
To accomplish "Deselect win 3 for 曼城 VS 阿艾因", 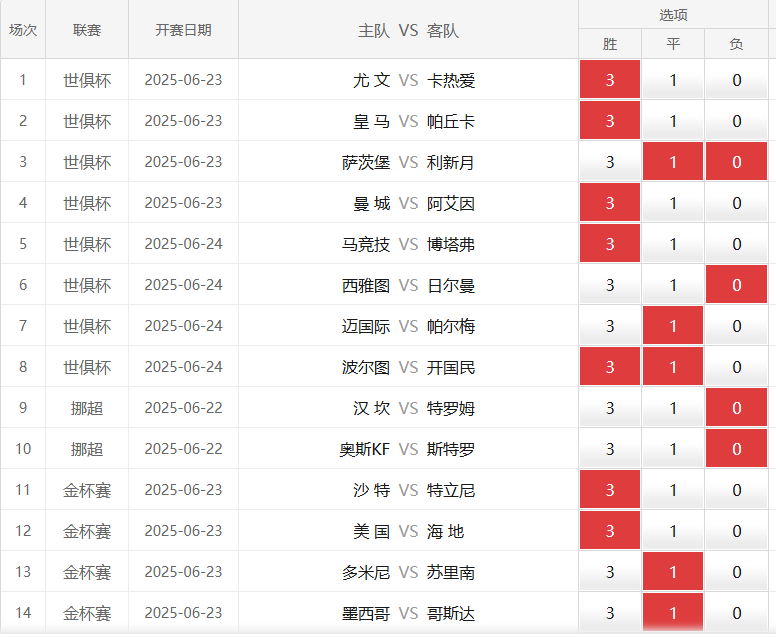I will (x=610, y=203).
